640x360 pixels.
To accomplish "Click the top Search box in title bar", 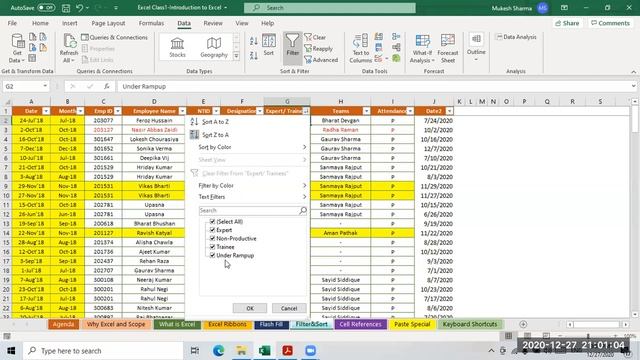I will tap(330, 8).
